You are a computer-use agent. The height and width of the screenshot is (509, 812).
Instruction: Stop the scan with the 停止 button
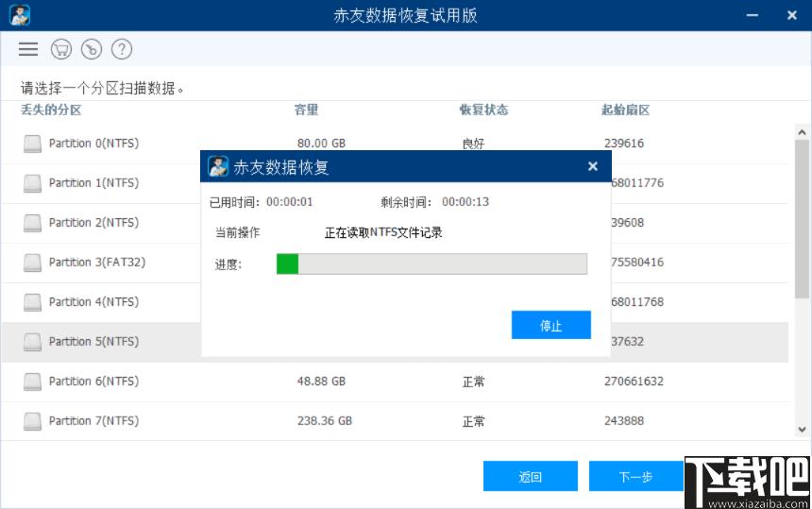(551, 325)
